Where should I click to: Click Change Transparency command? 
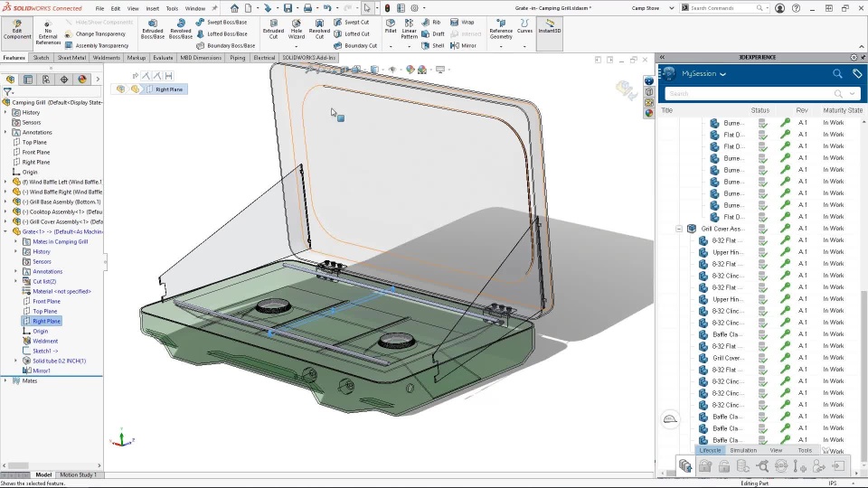[95, 33]
